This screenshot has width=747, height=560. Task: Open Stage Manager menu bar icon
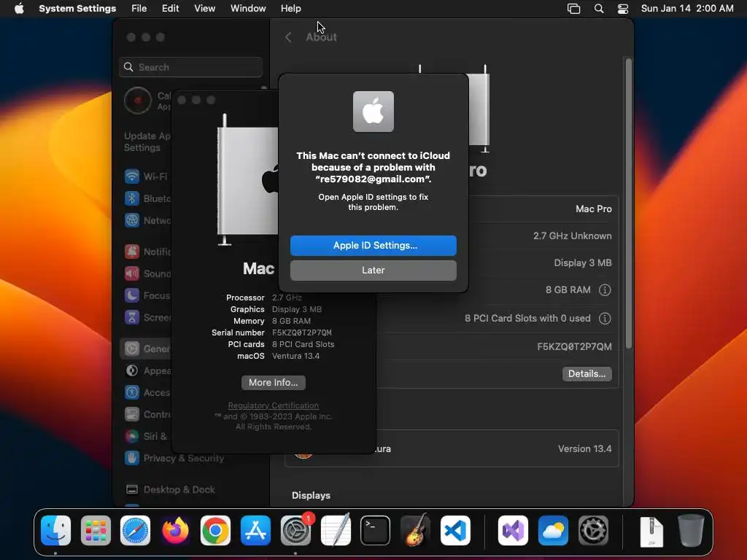tap(573, 9)
